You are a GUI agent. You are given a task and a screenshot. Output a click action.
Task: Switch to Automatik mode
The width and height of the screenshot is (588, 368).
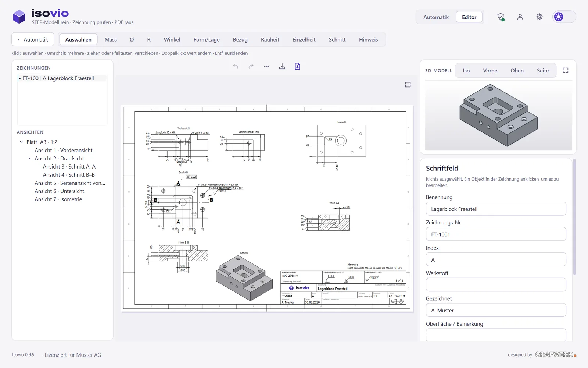click(x=436, y=17)
